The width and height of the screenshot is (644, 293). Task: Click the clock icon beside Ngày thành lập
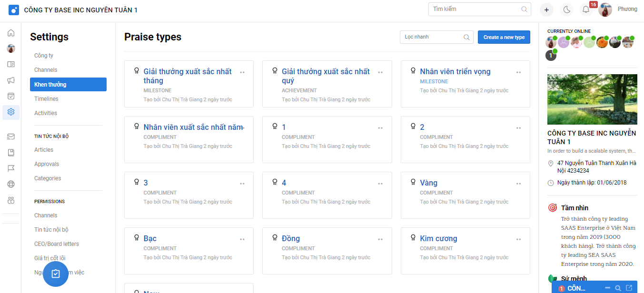point(551,183)
